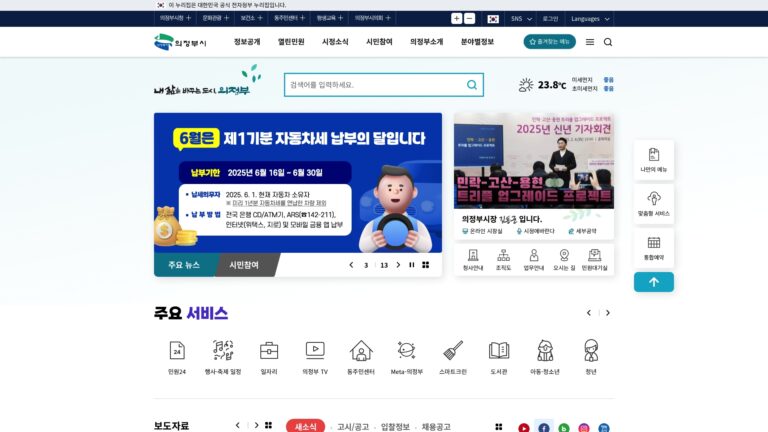The height and width of the screenshot is (432, 768).
Task: Click the search input field
Action: [375, 85]
